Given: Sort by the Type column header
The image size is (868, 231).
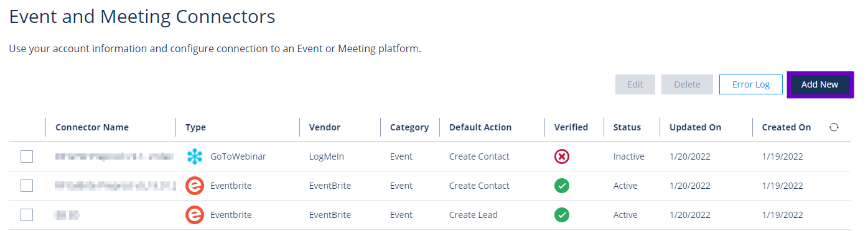Looking at the screenshot, I should click(x=195, y=127).
